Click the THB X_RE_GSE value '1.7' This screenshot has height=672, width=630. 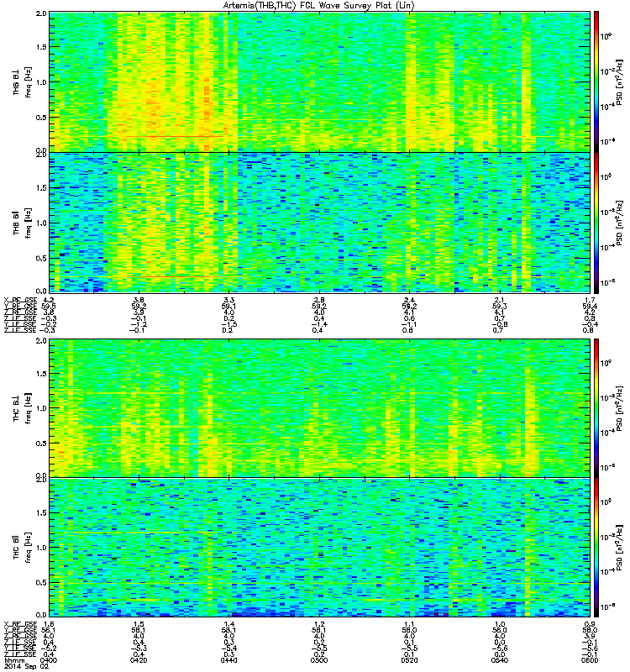tap(590, 300)
